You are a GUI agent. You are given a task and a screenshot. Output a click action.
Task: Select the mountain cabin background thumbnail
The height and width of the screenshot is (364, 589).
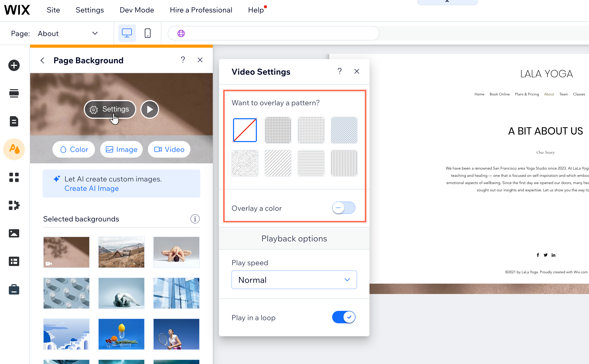point(121,251)
